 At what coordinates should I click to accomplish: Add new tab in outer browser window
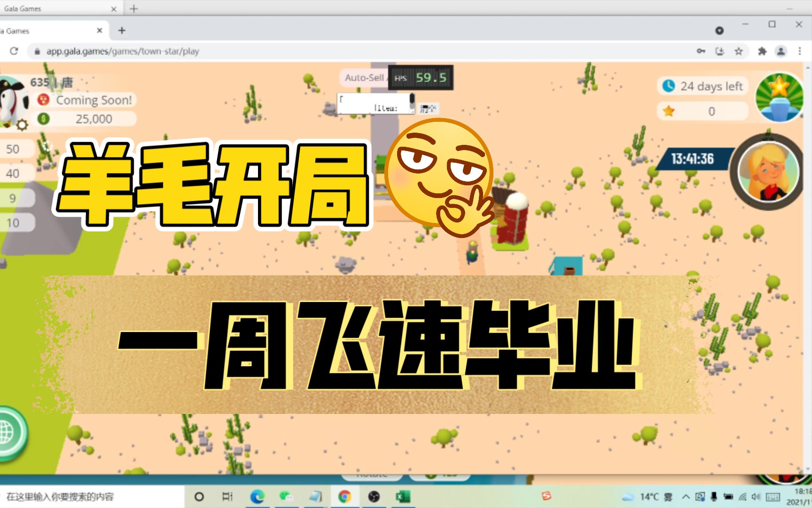[x=134, y=8]
